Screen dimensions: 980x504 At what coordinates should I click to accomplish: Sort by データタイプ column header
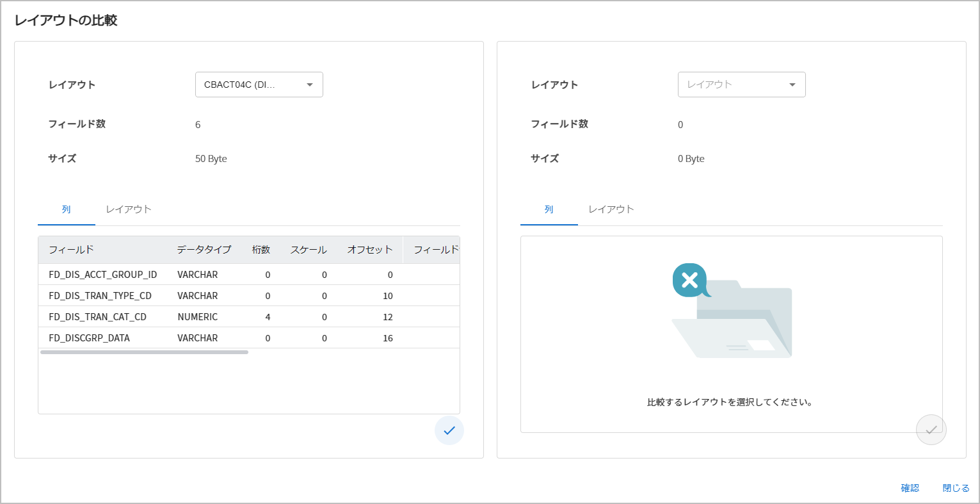(204, 250)
